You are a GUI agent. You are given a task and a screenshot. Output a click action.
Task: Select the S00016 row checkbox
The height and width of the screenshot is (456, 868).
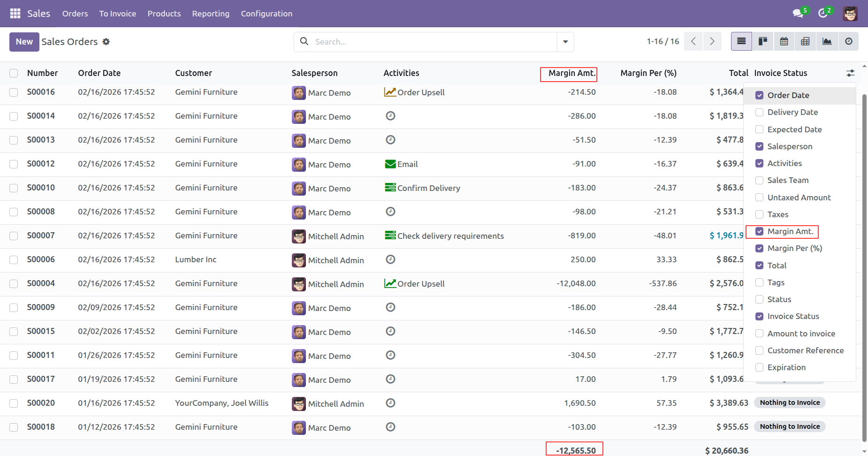[x=14, y=92]
